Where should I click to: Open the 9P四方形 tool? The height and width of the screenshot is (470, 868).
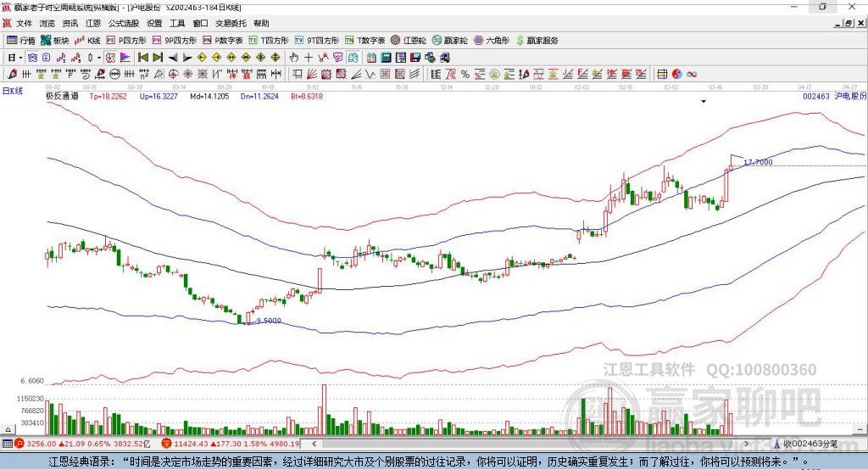tap(175, 41)
